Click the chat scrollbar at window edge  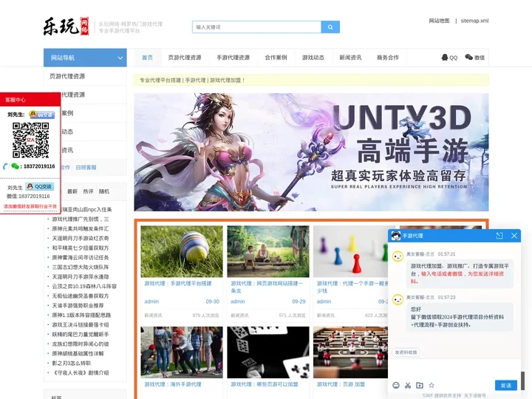click(x=522, y=380)
